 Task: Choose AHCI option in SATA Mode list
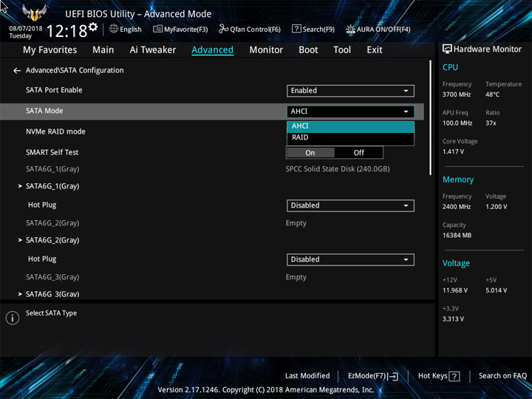click(350, 126)
